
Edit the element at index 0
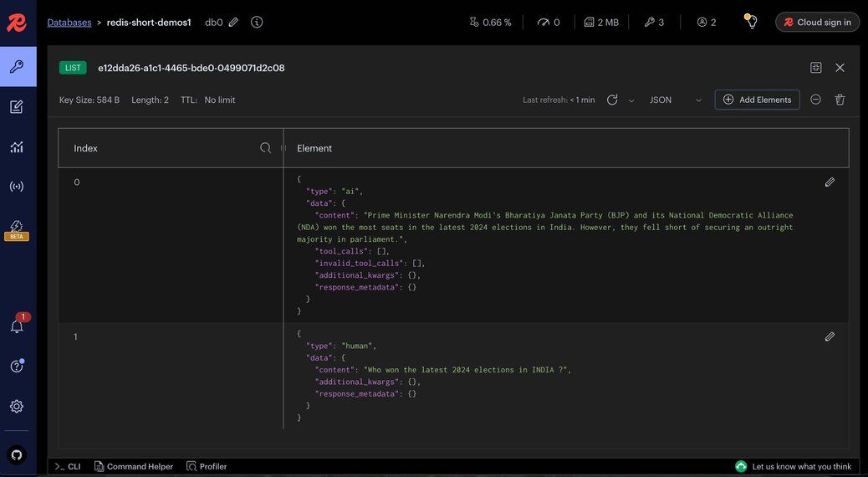point(830,182)
